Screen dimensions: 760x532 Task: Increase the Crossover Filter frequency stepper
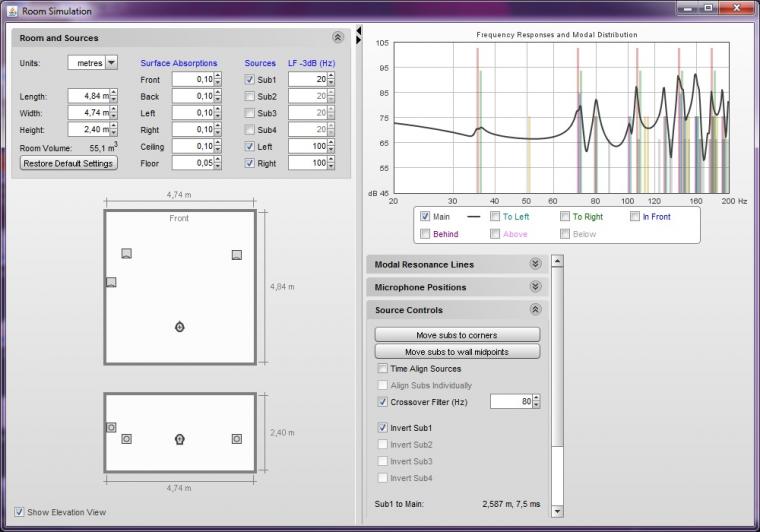[x=537, y=398]
